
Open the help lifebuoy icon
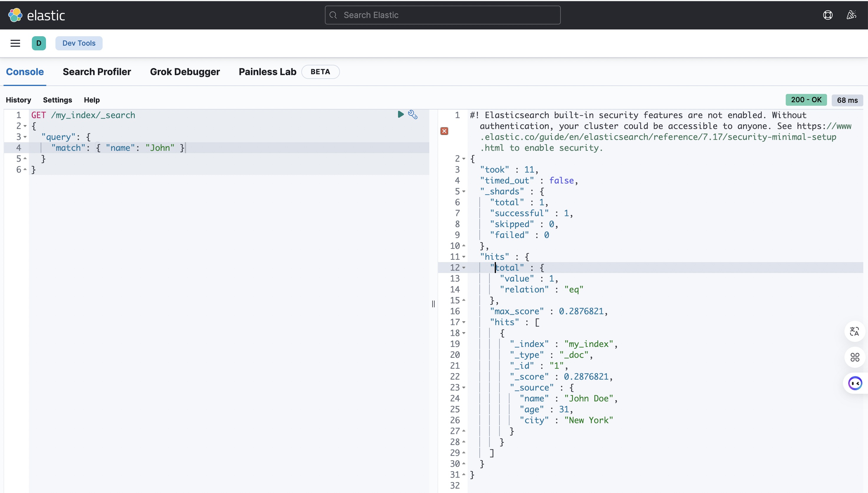[x=828, y=15]
